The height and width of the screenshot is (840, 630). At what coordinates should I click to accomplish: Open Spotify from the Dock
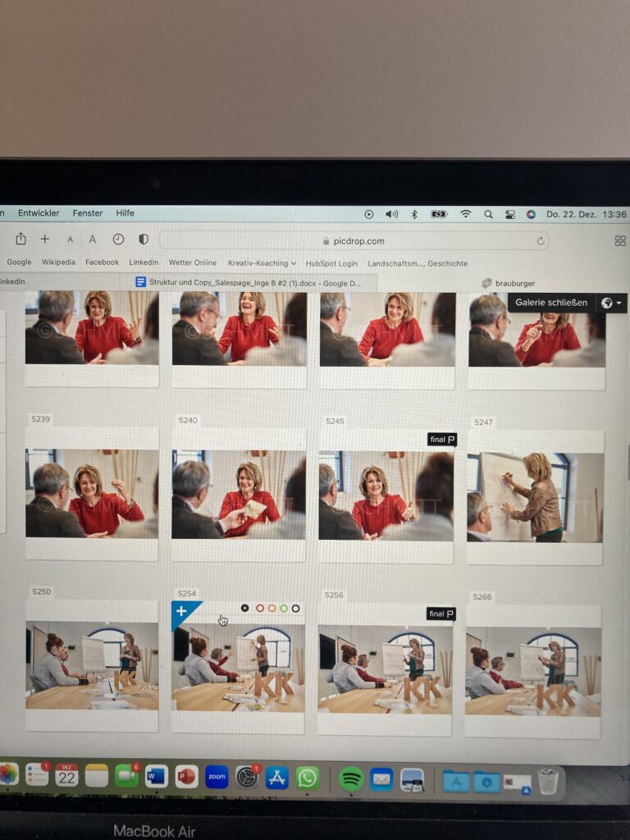click(x=351, y=779)
